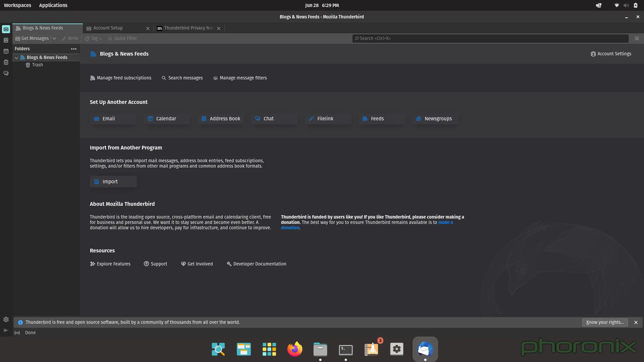Open the Address Book space in sidebar
The width and height of the screenshot is (644, 362).
point(6,40)
